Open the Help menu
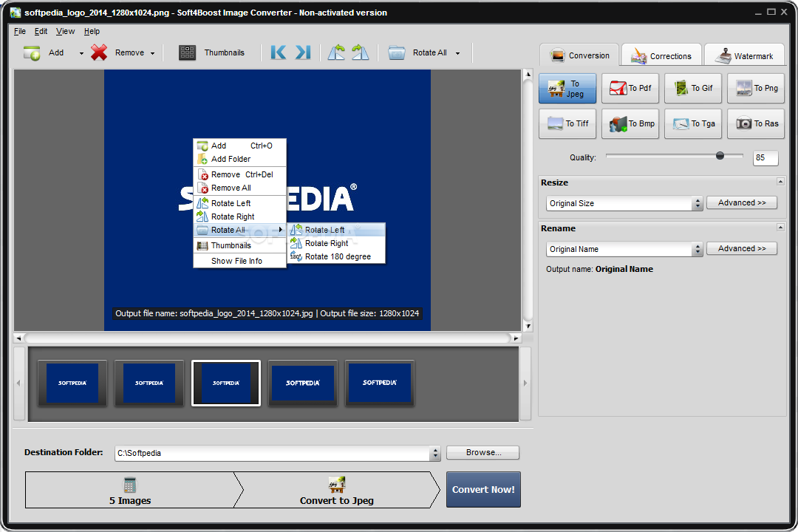Image resolution: width=798 pixels, height=532 pixels. (x=92, y=31)
